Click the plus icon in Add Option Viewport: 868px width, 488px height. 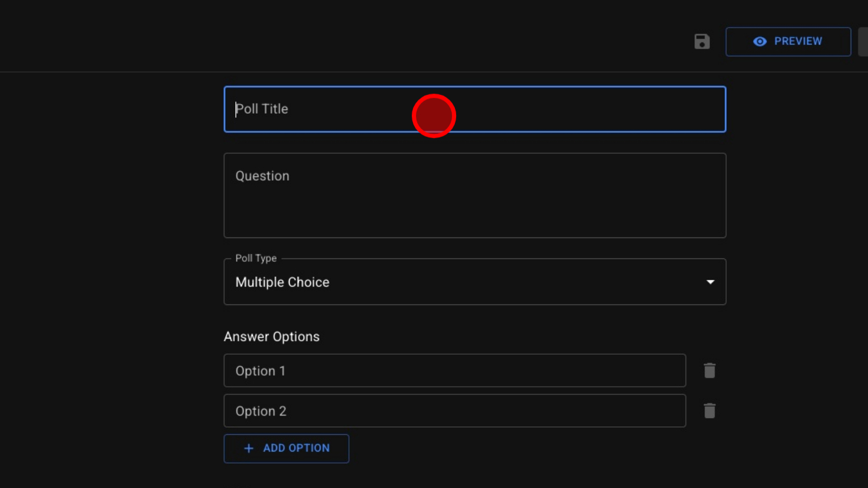[249, 449]
